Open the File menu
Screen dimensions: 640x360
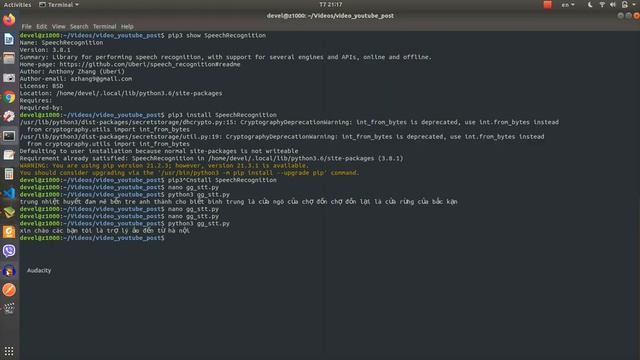pos(27,27)
